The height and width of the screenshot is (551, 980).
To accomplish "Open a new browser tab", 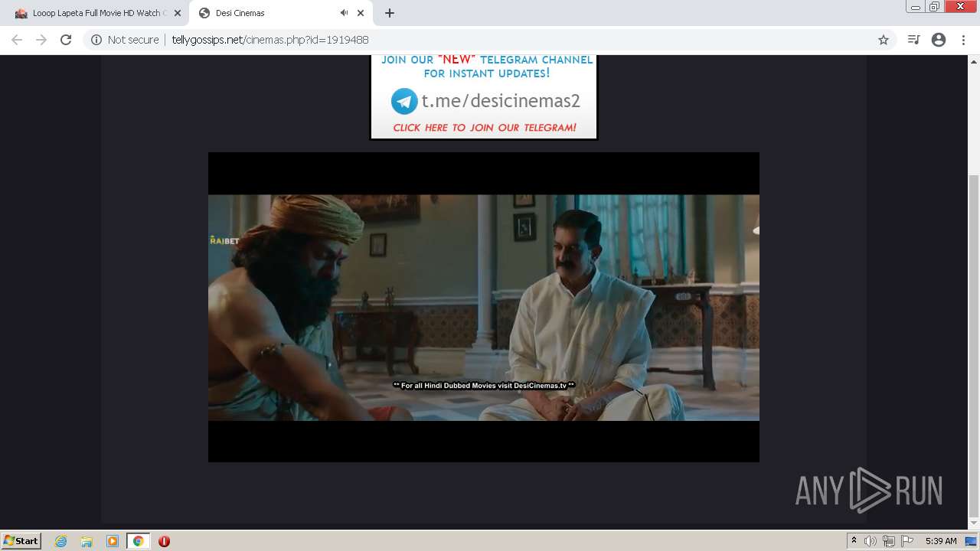I will [390, 13].
